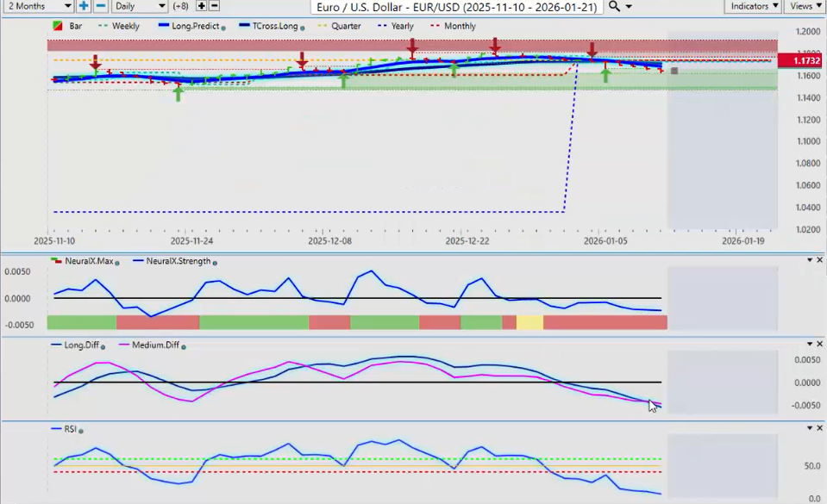Close the NeuralX indicator panel
This screenshot has width=827, height=504.
[819, 260]
